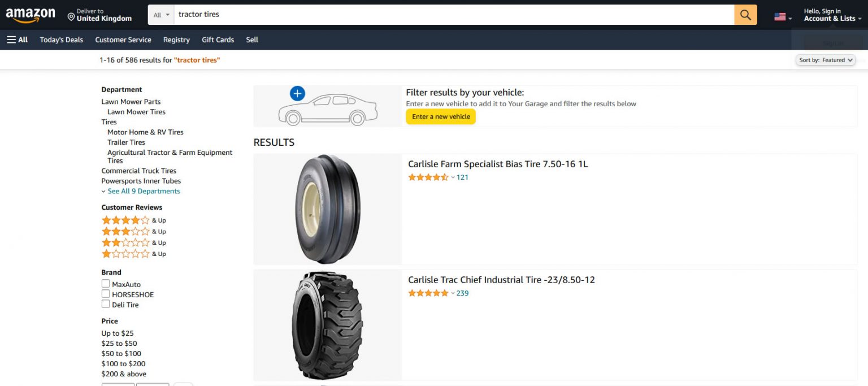This screenshot has width=868, height=386.
Task: Check the Deli Tire brand filter
Action: tap(106, 304)
